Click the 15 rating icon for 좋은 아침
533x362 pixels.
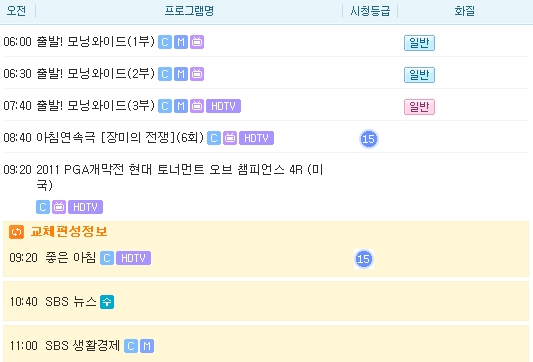point(363,259)
